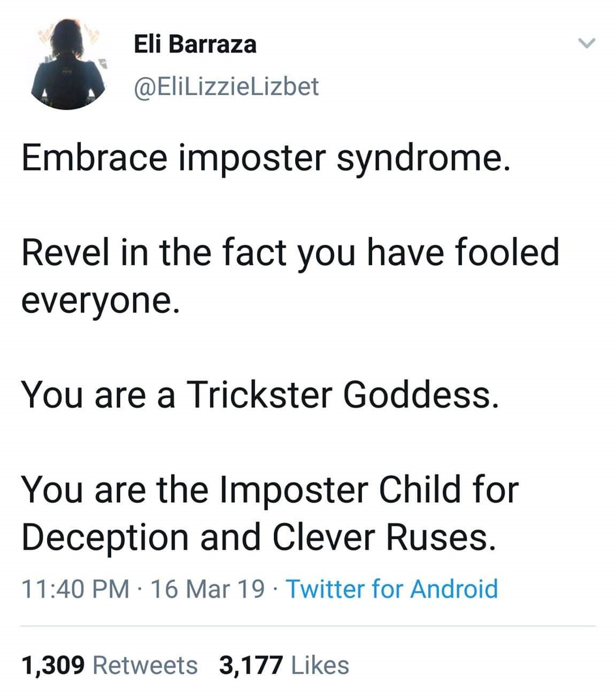
Task: Open the Eli Barraza display name
Action: point(195,44)
